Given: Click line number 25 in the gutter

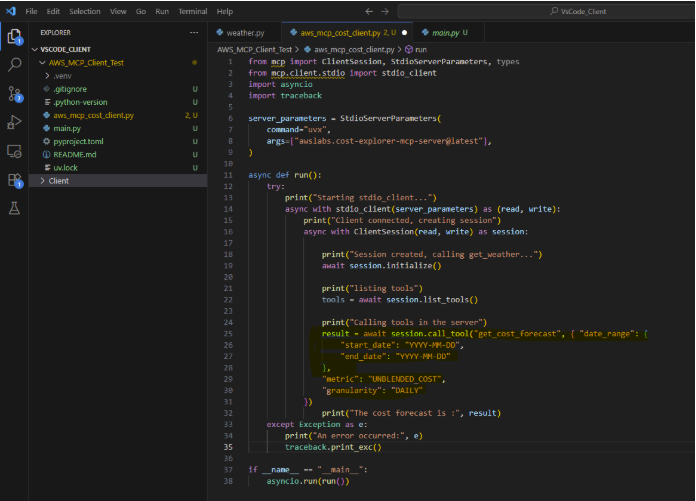Looking at the screenshot, I should (x=228, y=334).
